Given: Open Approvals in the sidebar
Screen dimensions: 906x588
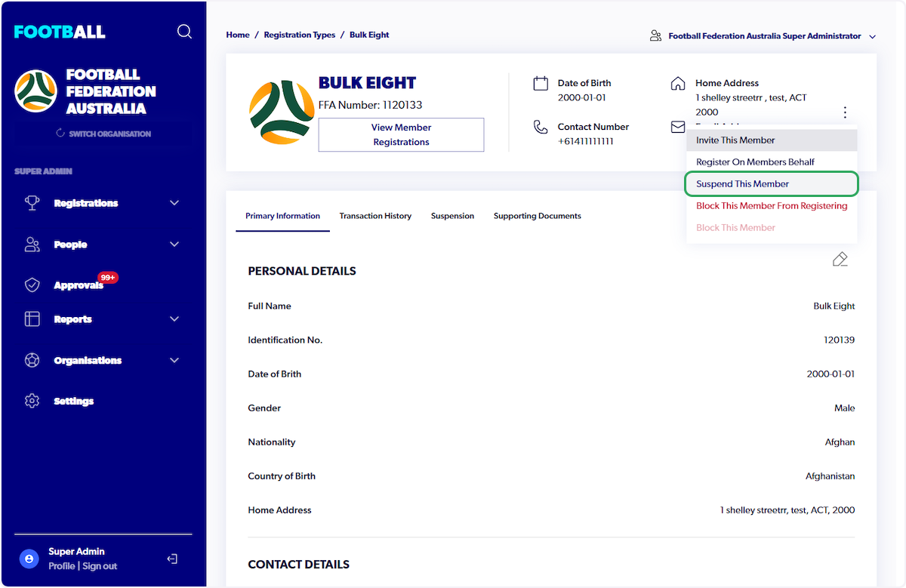Looking at the screenshot, I should pyautogui.click(x=79, y=285).
